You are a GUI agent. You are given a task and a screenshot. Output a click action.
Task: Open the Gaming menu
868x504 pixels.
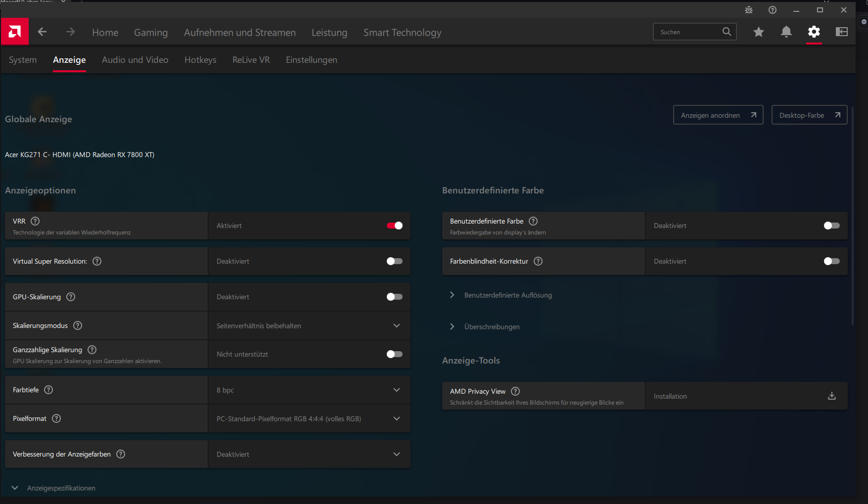click(151, 33)
